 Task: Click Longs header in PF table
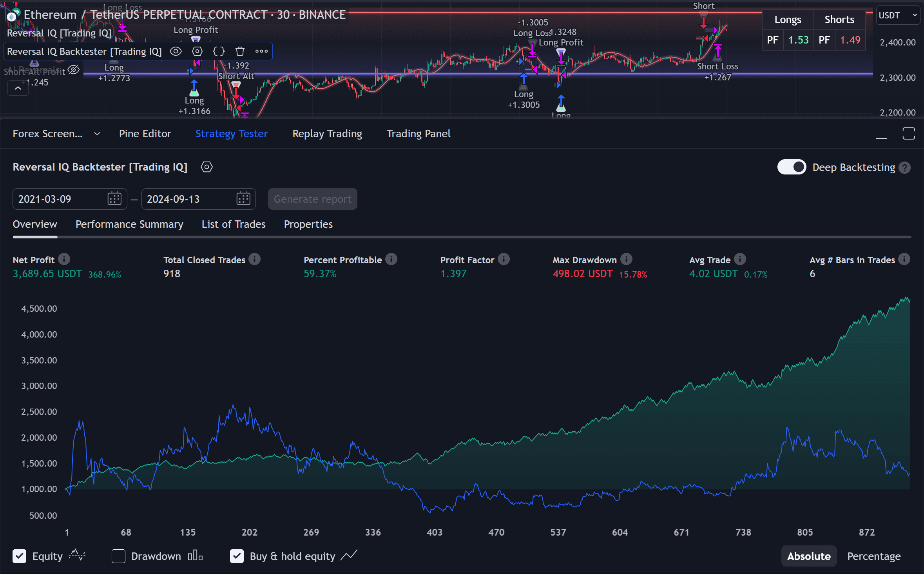tap(788, 20)
